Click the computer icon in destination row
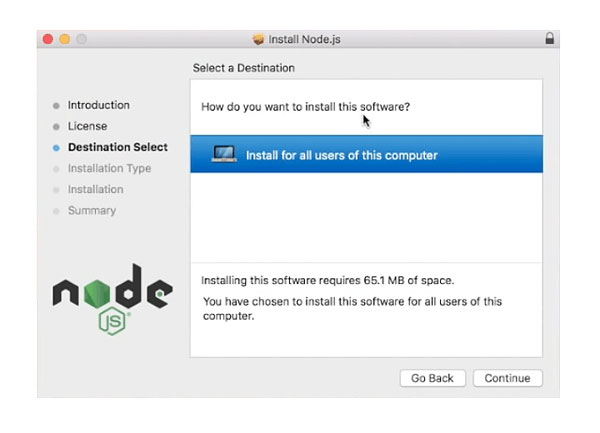Viewport: 600px width, 433px height. pyautogui.click(x=224, y=155)
